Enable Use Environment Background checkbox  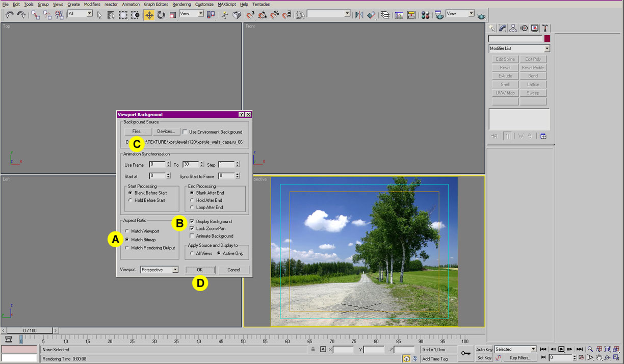[185, 132]
